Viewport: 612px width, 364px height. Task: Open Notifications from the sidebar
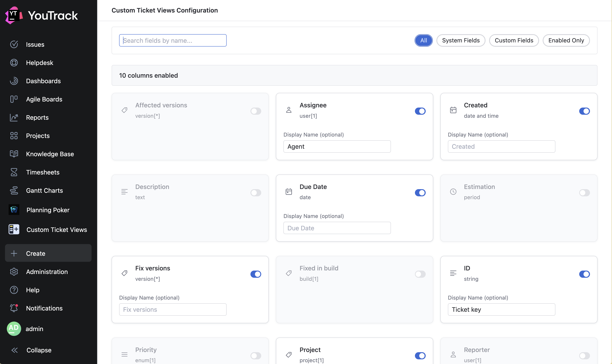(44, 308)
